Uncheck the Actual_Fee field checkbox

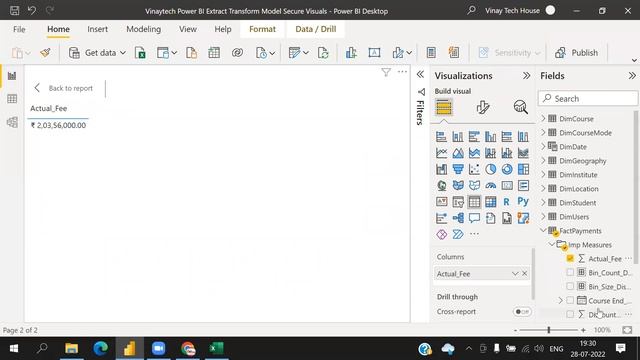(x=570, y=258)
